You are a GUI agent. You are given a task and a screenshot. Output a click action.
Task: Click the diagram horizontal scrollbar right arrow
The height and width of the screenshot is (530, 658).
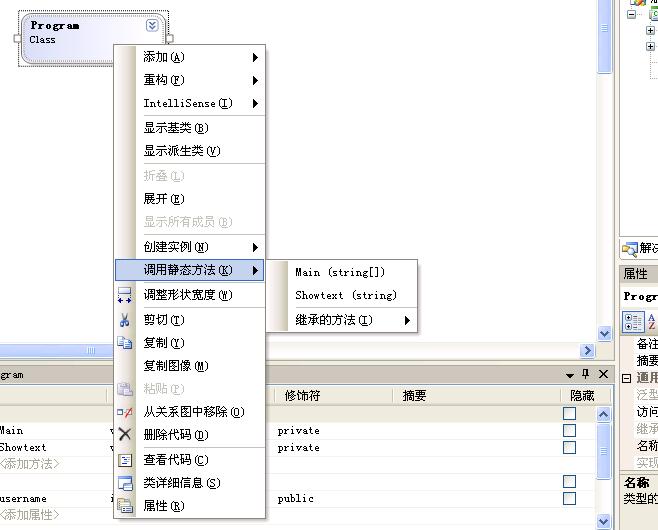point(588,350)
